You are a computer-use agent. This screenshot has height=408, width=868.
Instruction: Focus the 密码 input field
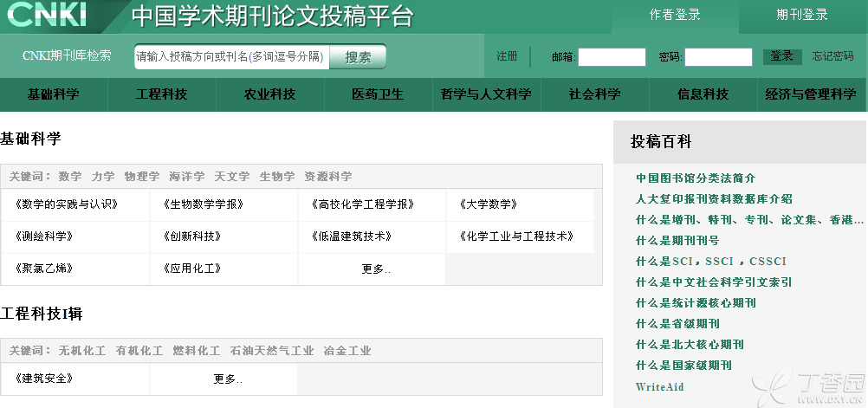pos(718,57)
